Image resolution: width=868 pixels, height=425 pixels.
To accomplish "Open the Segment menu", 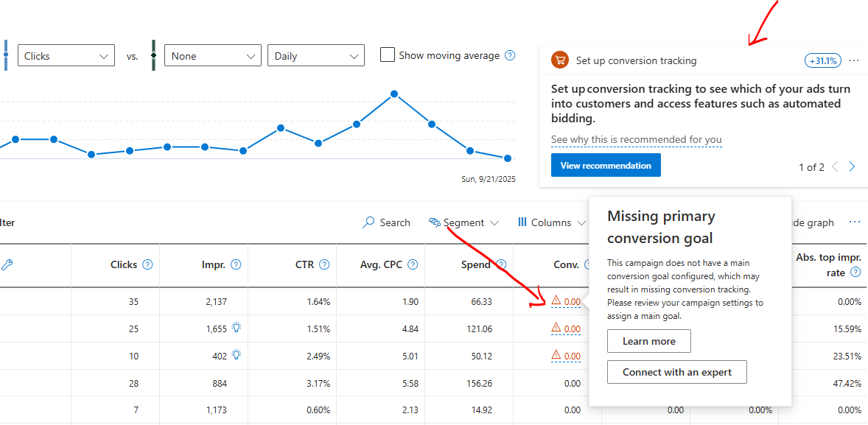I will (464, 222).
